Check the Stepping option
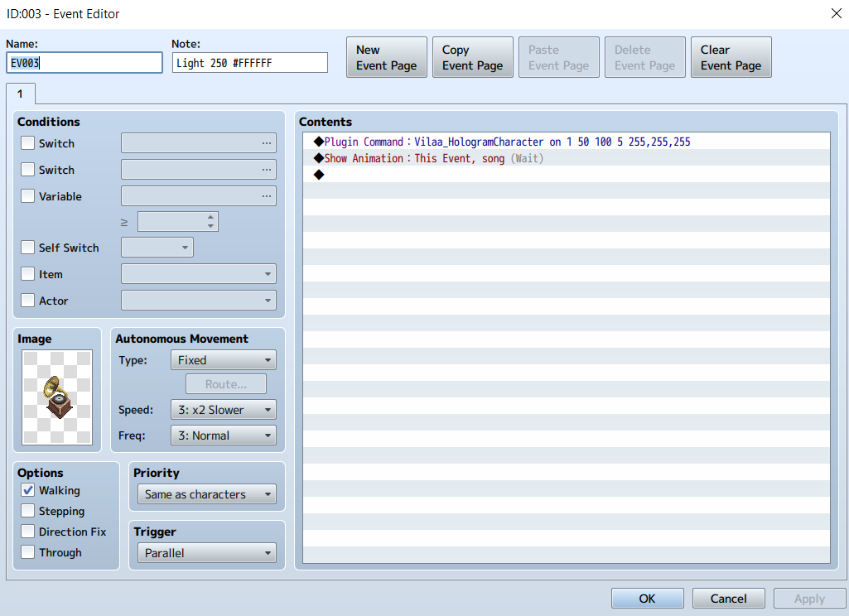Image resolution: width=849 pixels, height=616 pixels. [x=27, y=511]
